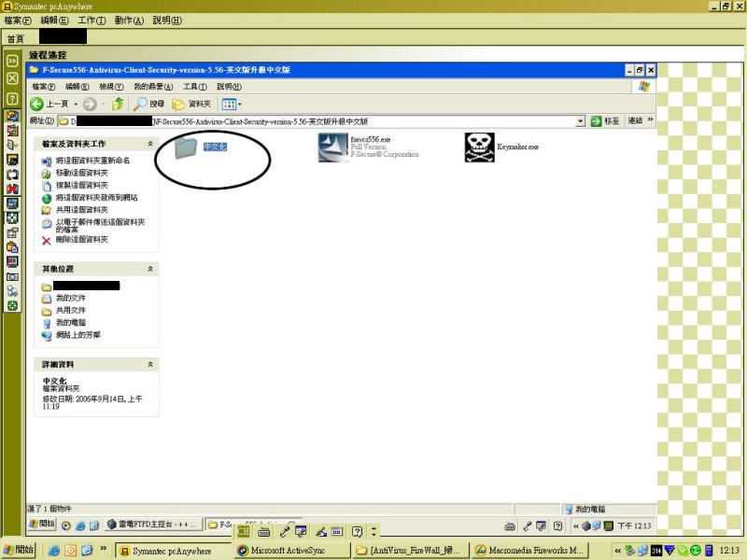This screenshot has width=747, height=560.
Task: Click the monitor full-screen icon in pcAnywhere sidebar
Action: [12, 203]
